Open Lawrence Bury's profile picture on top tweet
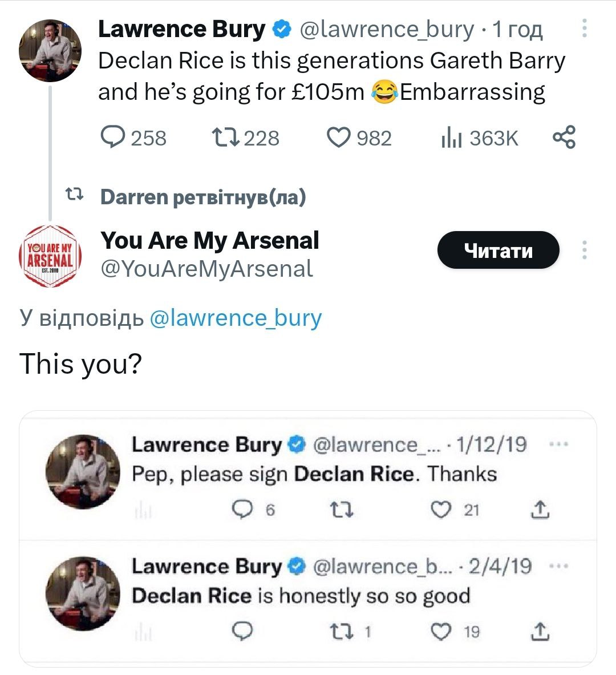 coord(50,50)
